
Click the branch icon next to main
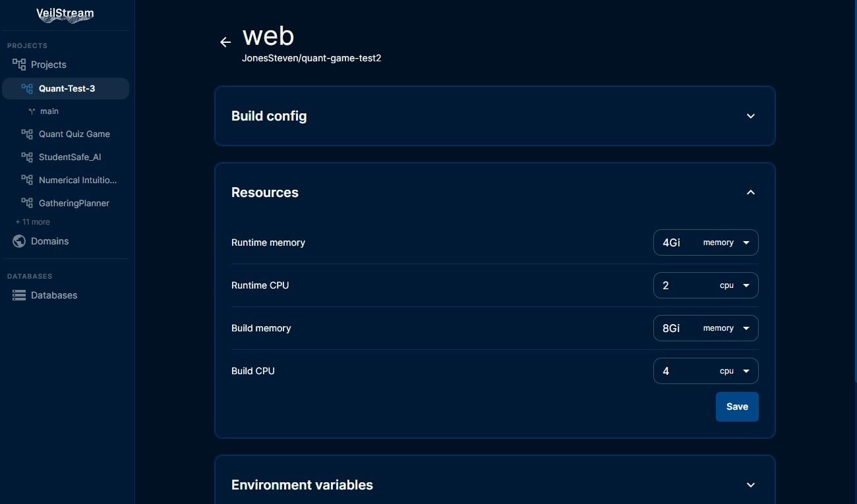tap(32, 111)
